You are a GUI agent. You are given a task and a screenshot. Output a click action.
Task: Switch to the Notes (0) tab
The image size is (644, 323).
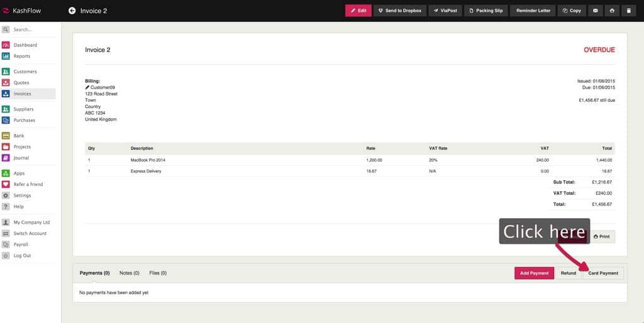tap(129, 273)
